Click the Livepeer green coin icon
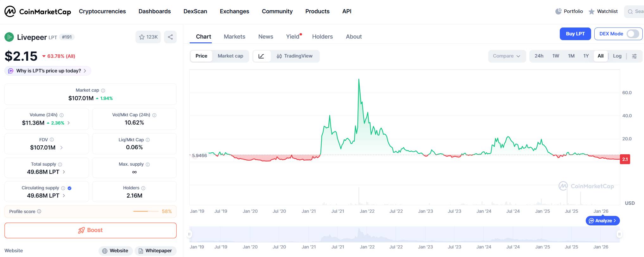 pos(9,37)
